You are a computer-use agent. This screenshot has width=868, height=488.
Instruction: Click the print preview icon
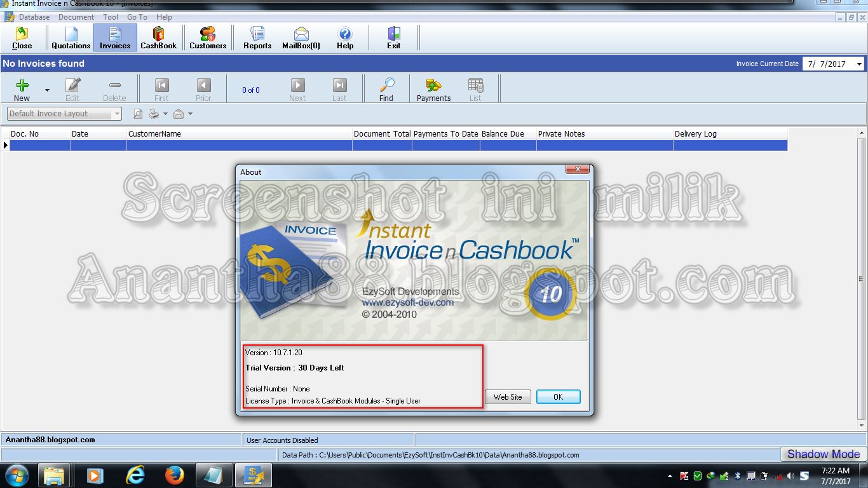138,114
